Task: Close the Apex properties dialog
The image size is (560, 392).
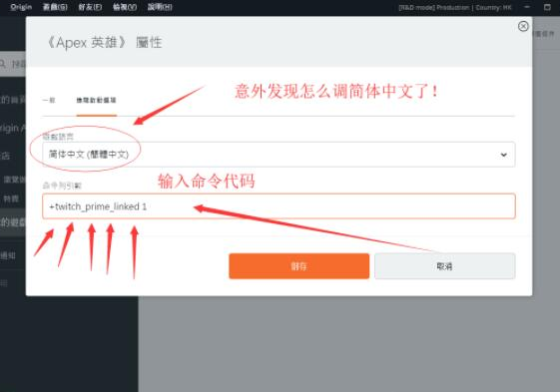Action: tap(523, 26)
